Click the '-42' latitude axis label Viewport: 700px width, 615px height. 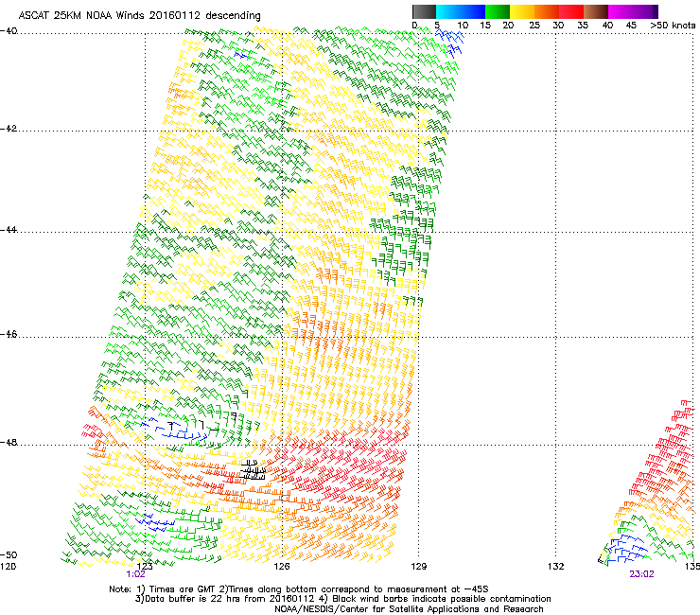point(9,129)
